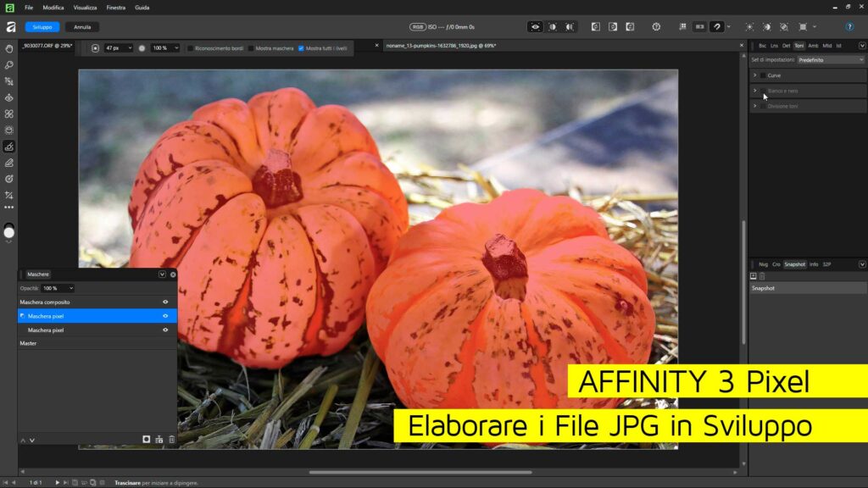Open Maschere panel options chevron
The height and width of the screenshot is (488, 868).
(162, 274)
